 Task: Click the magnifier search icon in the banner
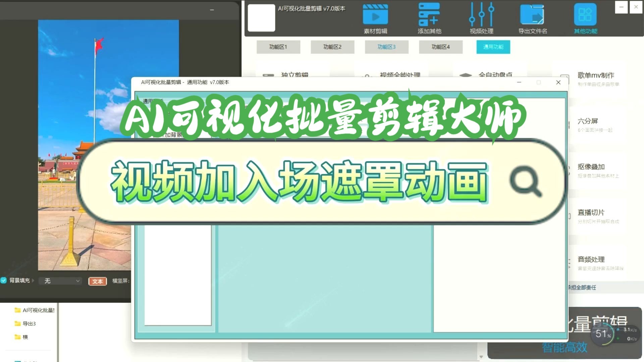pos(526,181)
